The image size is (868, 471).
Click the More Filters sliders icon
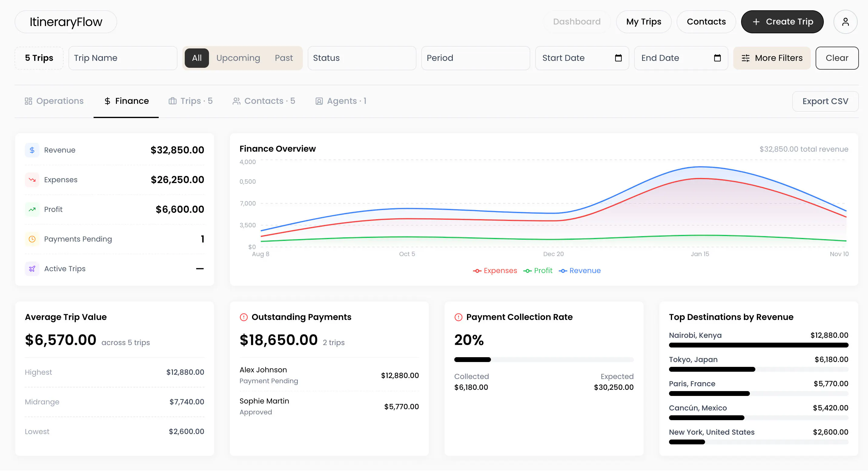point(745,58)
